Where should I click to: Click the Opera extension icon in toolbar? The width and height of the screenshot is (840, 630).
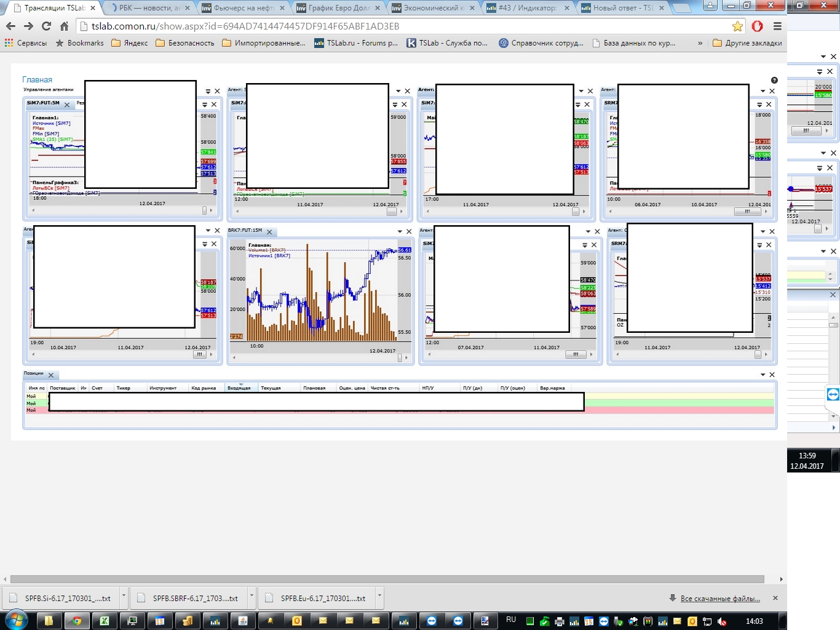pos(757,26)
